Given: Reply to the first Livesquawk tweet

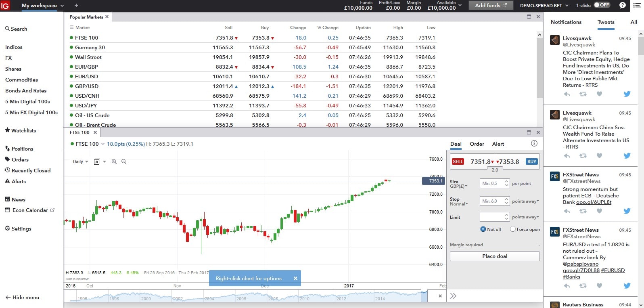Looking at the screenshot, I should pyautogui.click(x=567, y=94).
